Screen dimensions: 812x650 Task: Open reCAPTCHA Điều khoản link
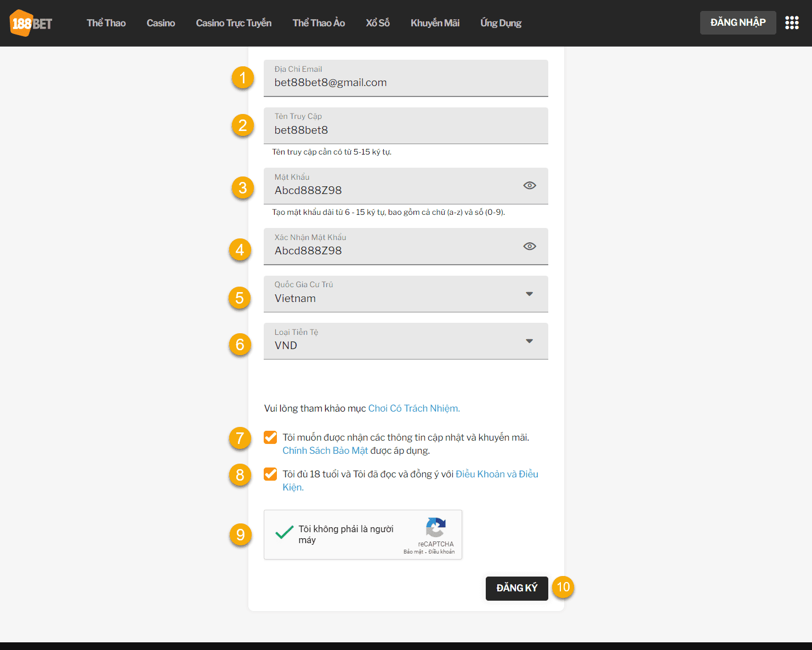click(441, 552)
